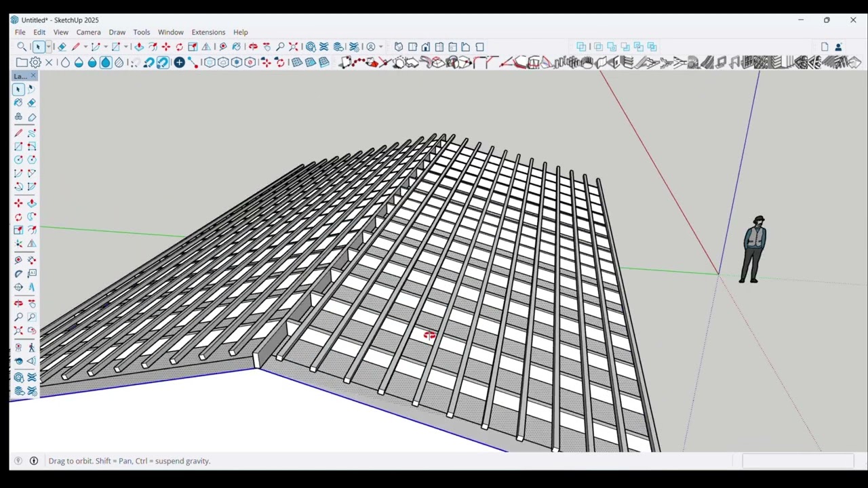Select the Circle tool in left toolbar
The height and width of the screenshot is (488, 868).
pyautogui.click(x=18, y=160)
